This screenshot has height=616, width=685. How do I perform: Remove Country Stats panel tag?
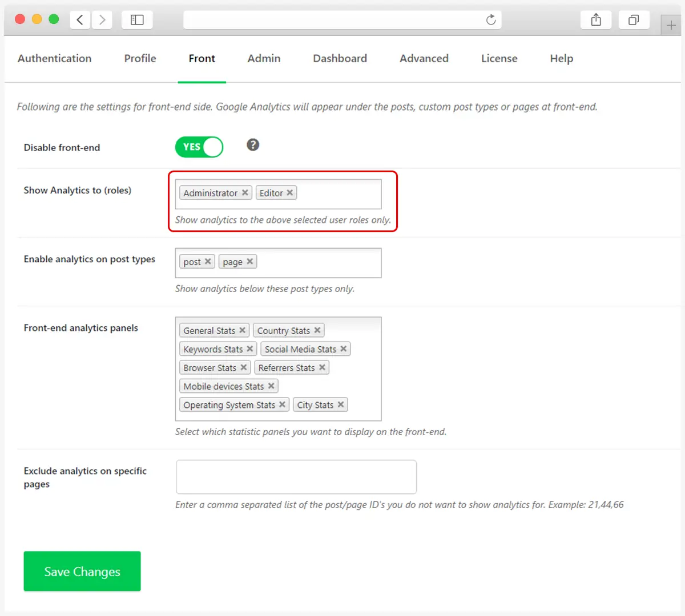pos(317,330)
